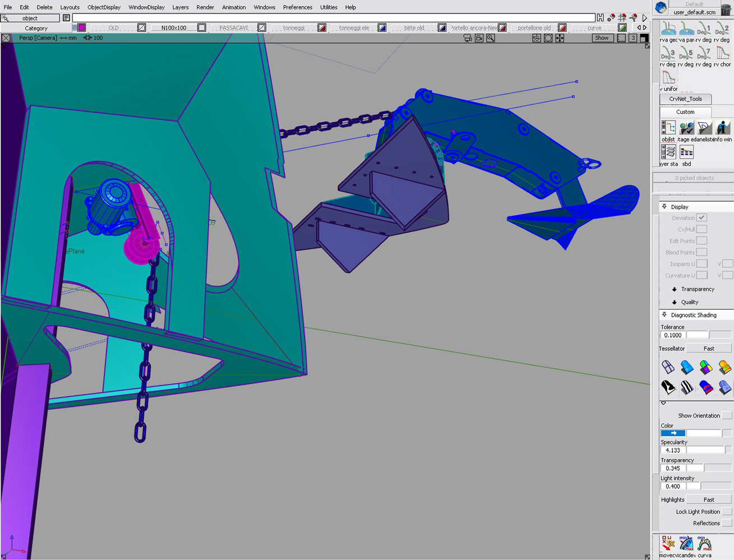Viewport: 734px width, 560px height.
Task: Select the zebra stripes diagnostic shading icon
Action: (686, 387)
